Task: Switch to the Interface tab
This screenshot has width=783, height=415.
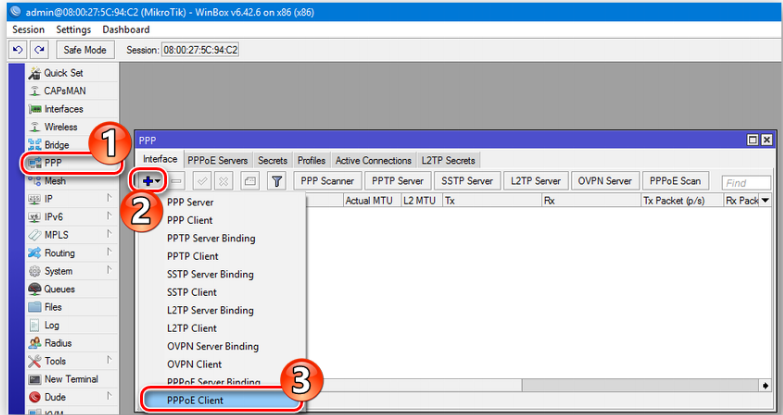Action: click(160, 159)
